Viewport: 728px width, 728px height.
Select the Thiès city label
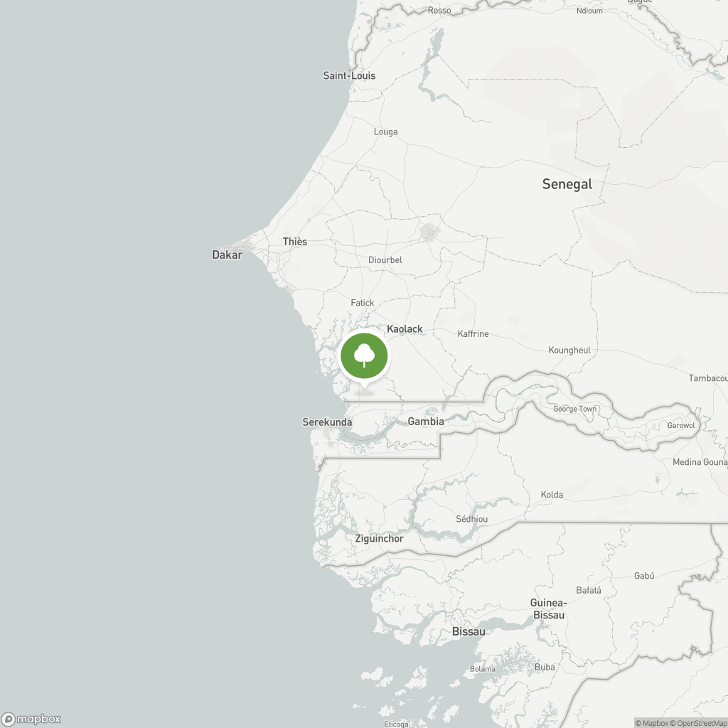point(295,242)
